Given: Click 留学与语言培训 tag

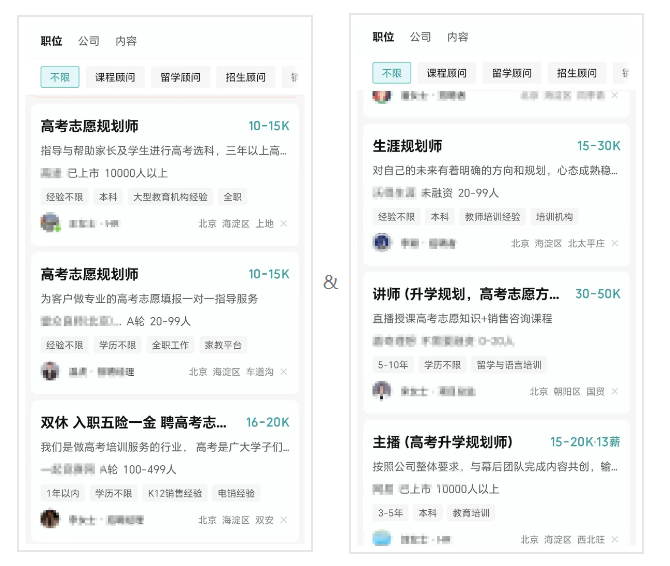Looking at the screenshot, I should click(x=509, y=365).
